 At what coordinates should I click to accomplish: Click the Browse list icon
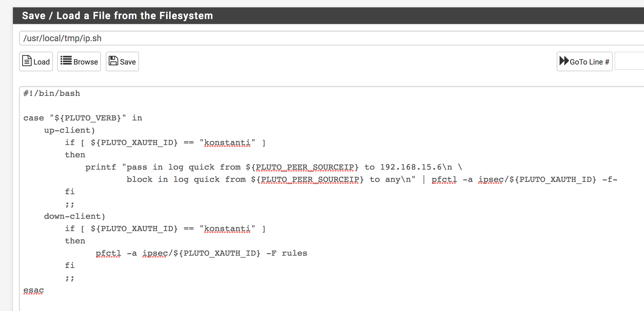click(x=66, y=60)
